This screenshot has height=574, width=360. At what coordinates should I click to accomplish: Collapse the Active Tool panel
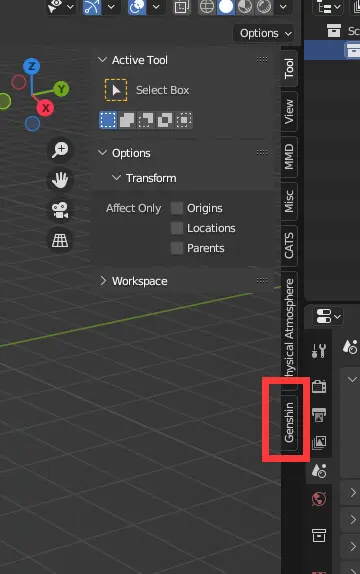tap(103, 60)
